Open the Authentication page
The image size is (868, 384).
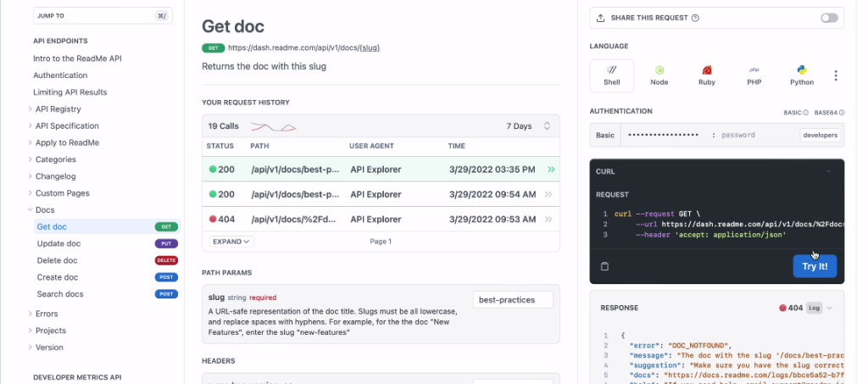point(60,75)
